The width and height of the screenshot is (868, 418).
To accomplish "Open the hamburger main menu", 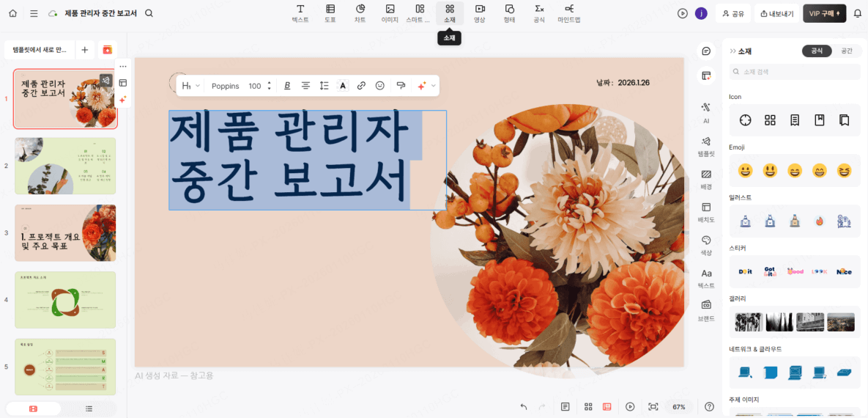I will 34,12.
